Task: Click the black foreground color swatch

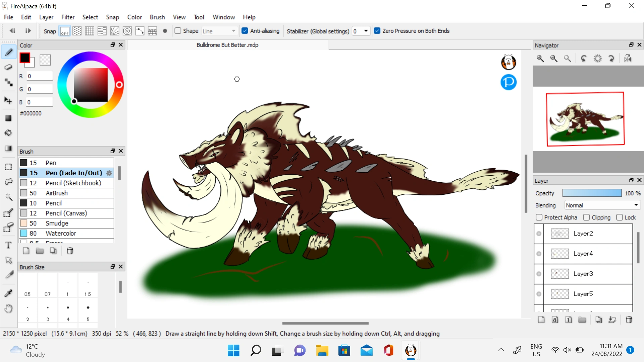Action: (x=25, y=58)
